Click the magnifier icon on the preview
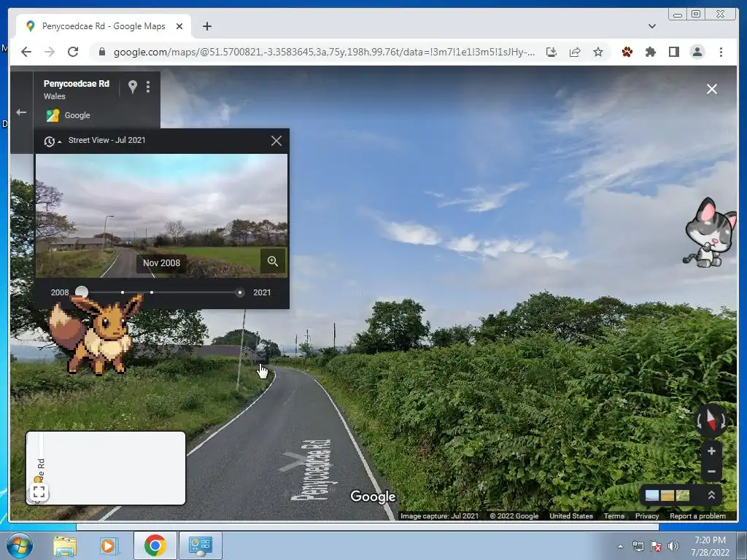This screenshot has height=560, width=747. pyautogui.click(x=273, y=261)
